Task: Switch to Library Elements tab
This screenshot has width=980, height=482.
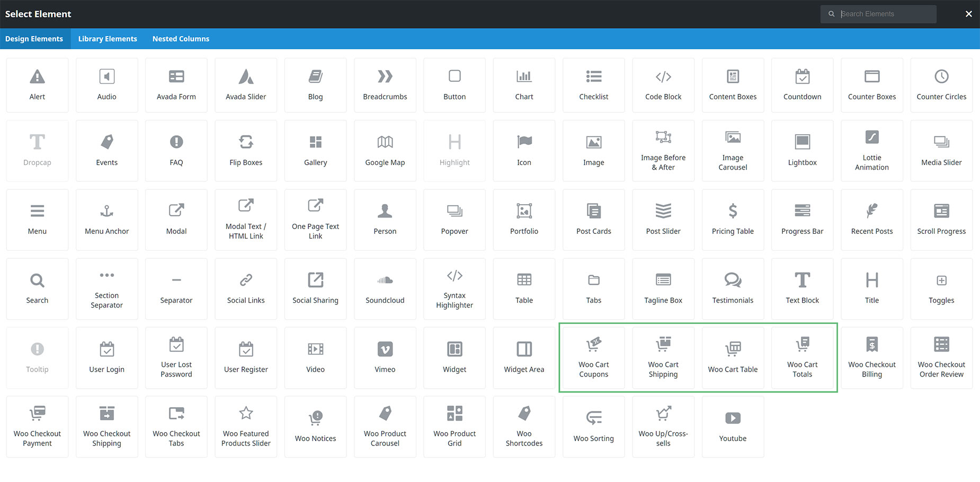Action: 108,39
